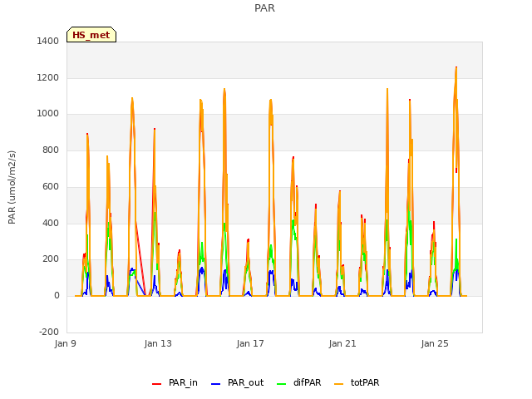Image resolution: width=532 pixels, height=399 pixels.
Task: Click the 1200 y-axis tick label
Action: pos(48,77)
